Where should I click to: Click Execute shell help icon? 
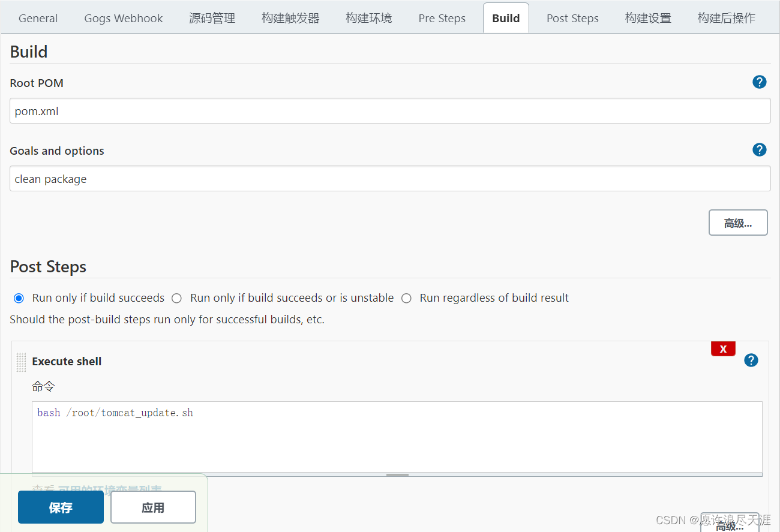(x=751, y=360)
